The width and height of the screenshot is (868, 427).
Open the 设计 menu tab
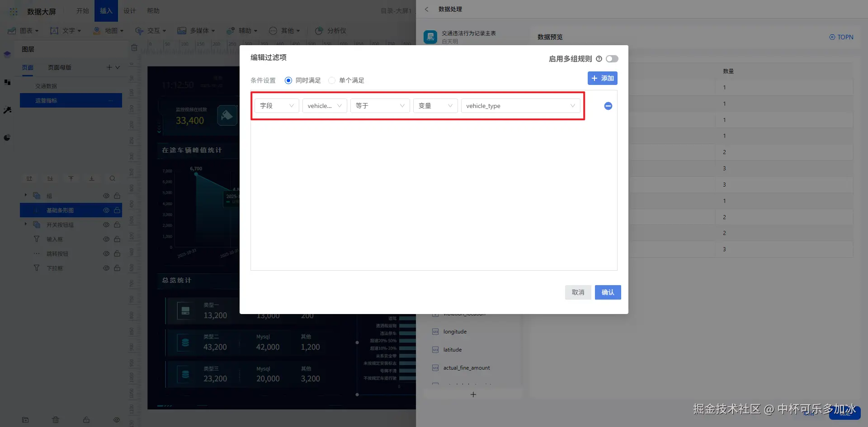click(130, 11)
